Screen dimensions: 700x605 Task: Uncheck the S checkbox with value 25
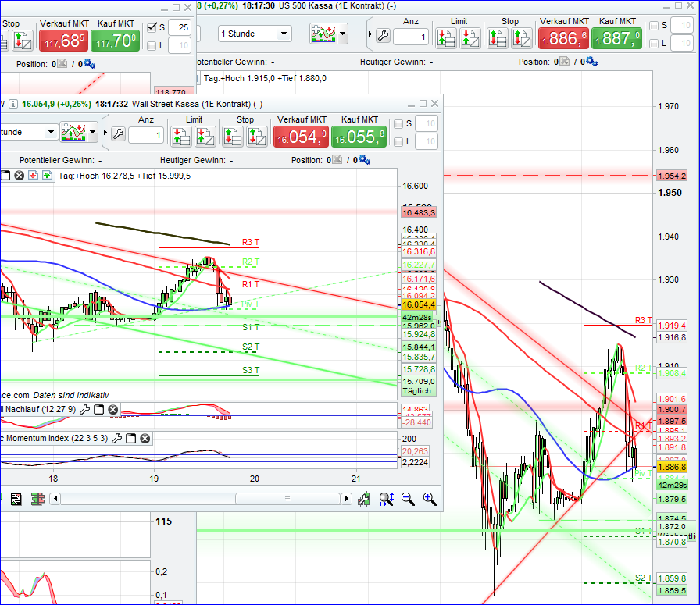tap(153, 28)
